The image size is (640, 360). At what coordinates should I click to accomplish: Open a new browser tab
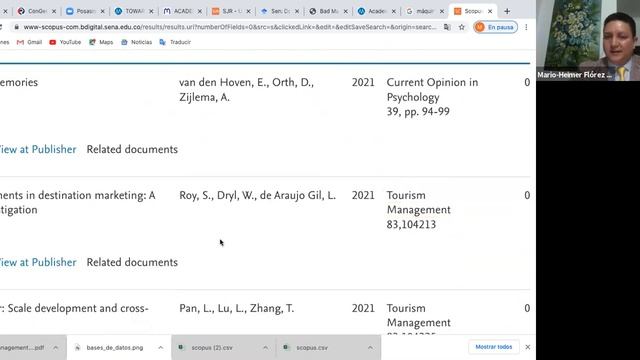(x=507, y=11)
